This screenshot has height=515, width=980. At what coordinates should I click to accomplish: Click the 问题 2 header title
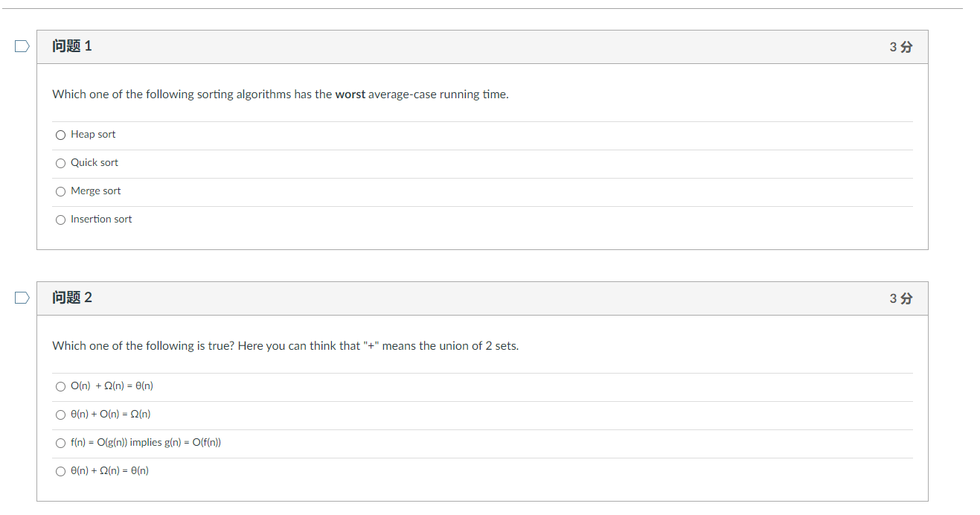tap(72, 298)
